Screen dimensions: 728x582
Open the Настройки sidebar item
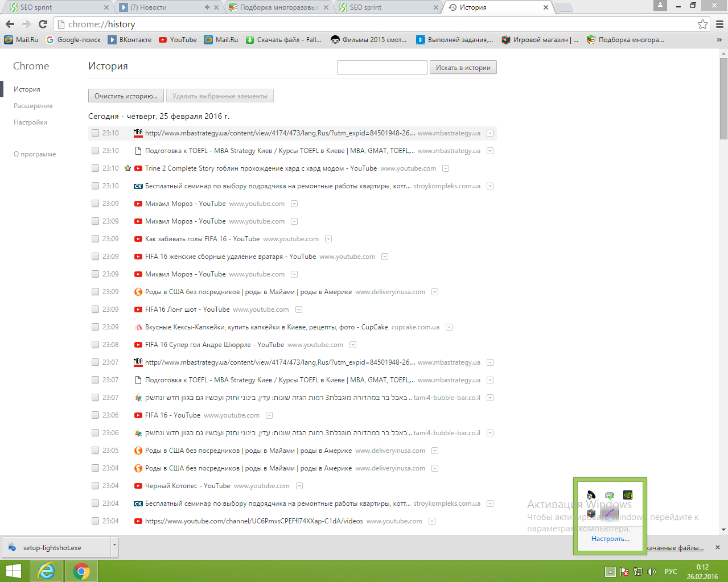[30, 122]
